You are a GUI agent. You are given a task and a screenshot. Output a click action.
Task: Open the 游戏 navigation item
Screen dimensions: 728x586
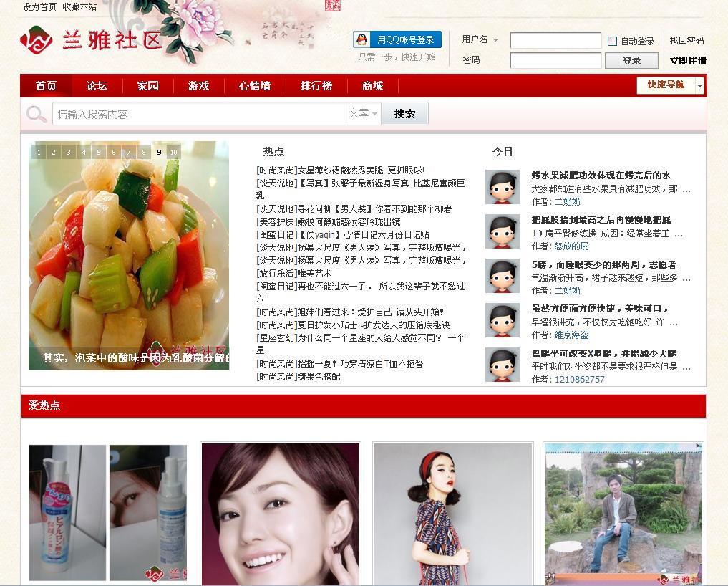[x=199, y=86]
